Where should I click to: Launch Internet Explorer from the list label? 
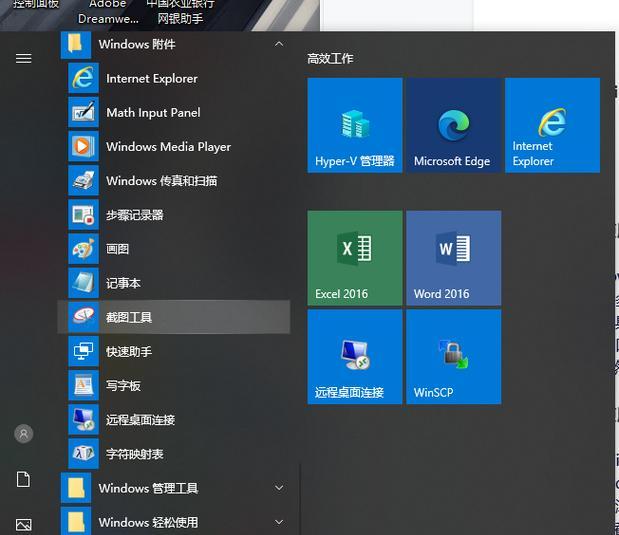click(152, 79)
